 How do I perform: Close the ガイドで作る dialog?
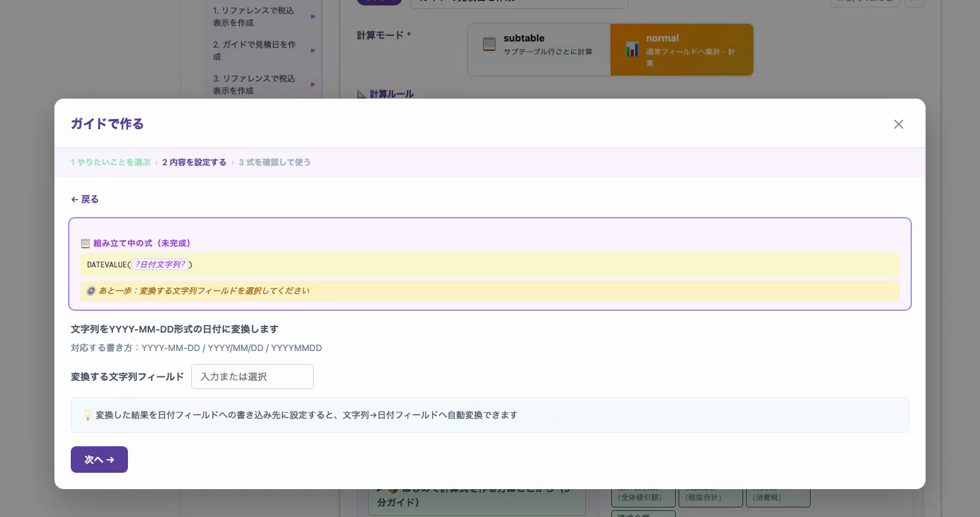point(898,124)
